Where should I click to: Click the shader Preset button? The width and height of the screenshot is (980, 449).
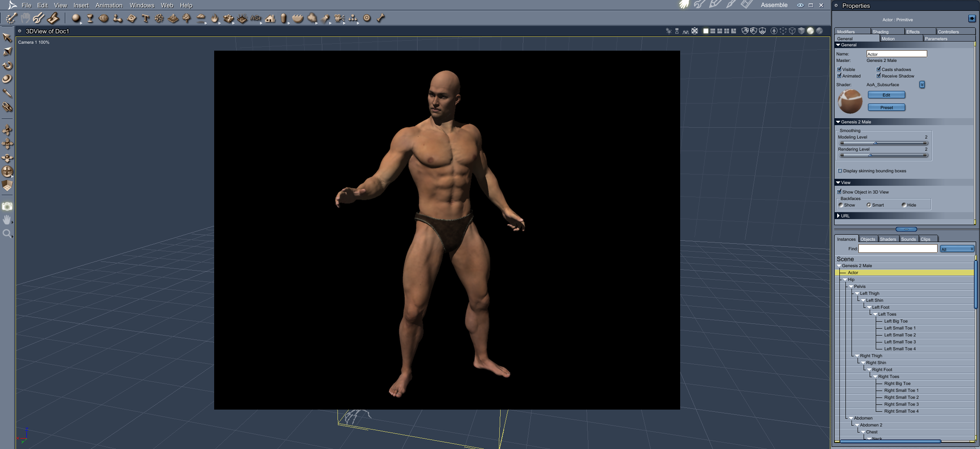[887, 107]
